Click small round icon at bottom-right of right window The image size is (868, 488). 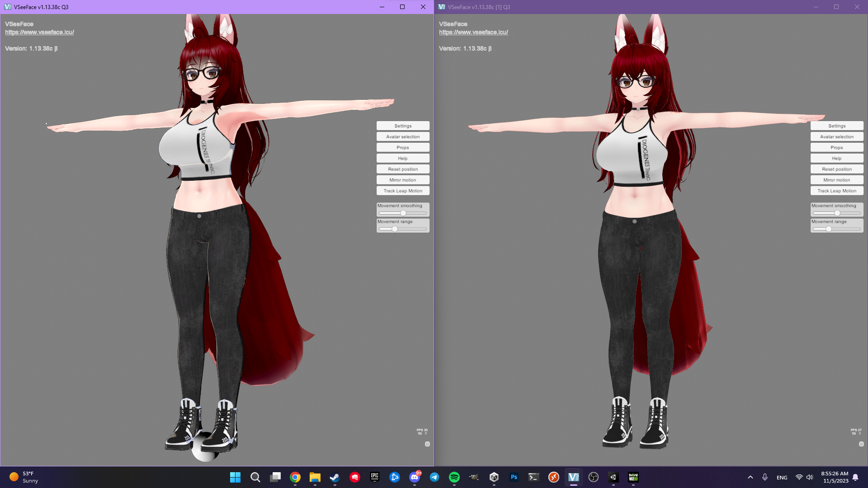pyautogui.click(x=861, y=444)
